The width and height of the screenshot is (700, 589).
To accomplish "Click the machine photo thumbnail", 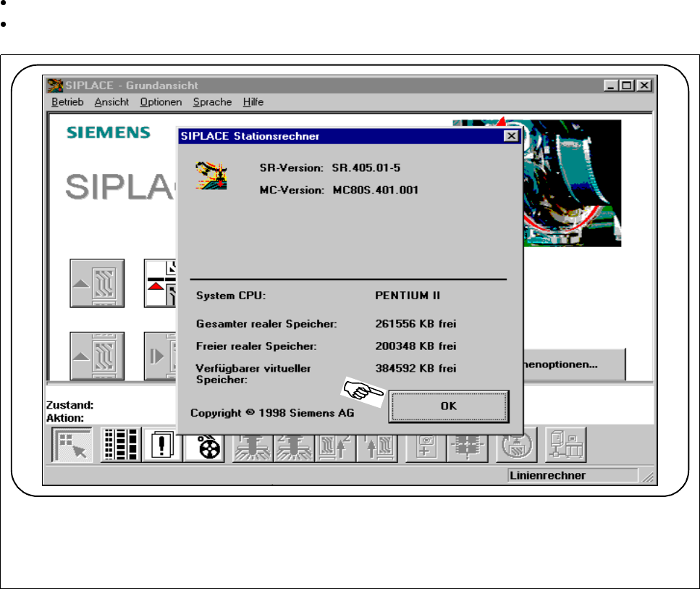I will click(573, 183).
